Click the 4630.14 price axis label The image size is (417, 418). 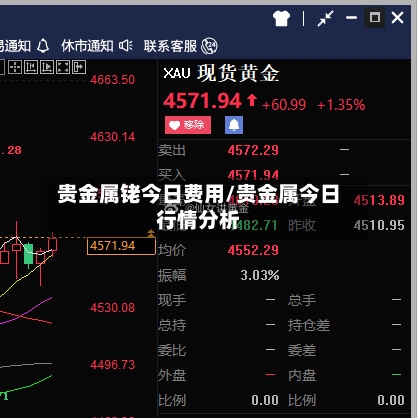(113, 137)
